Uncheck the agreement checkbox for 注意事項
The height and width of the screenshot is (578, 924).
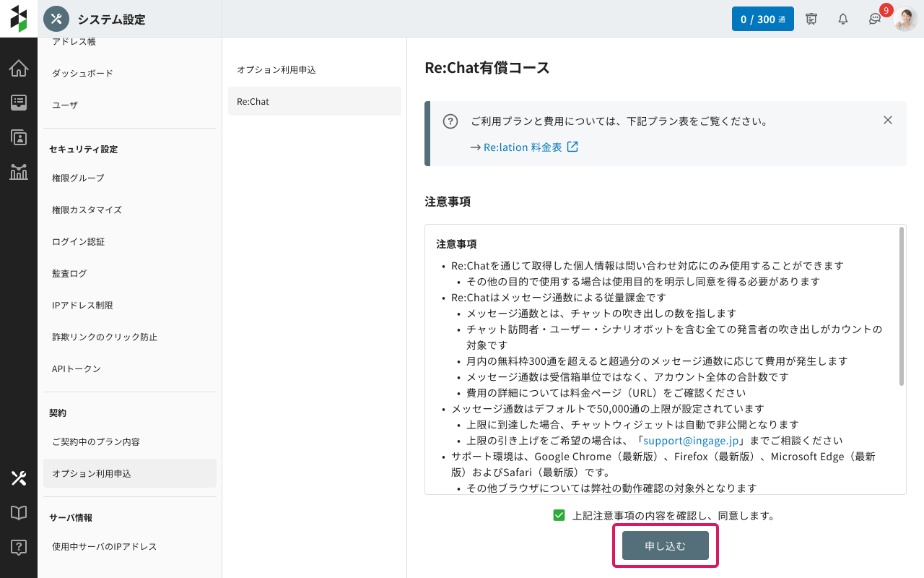pos(559,515)
